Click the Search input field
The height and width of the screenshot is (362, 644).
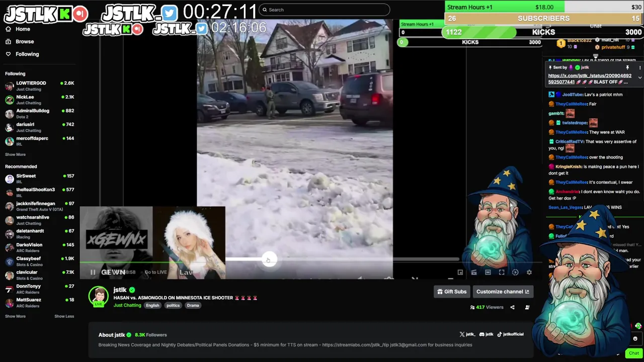click(325, 10)
